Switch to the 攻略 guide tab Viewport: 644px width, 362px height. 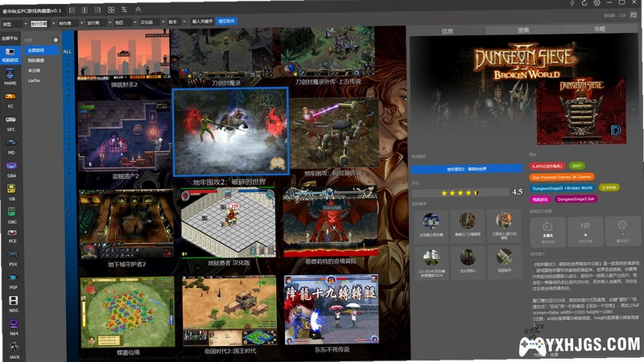[600, 29]
